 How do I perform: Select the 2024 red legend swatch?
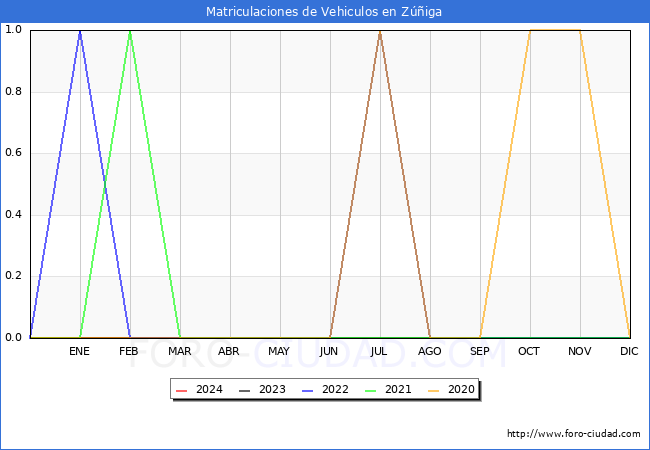(182, 390)
